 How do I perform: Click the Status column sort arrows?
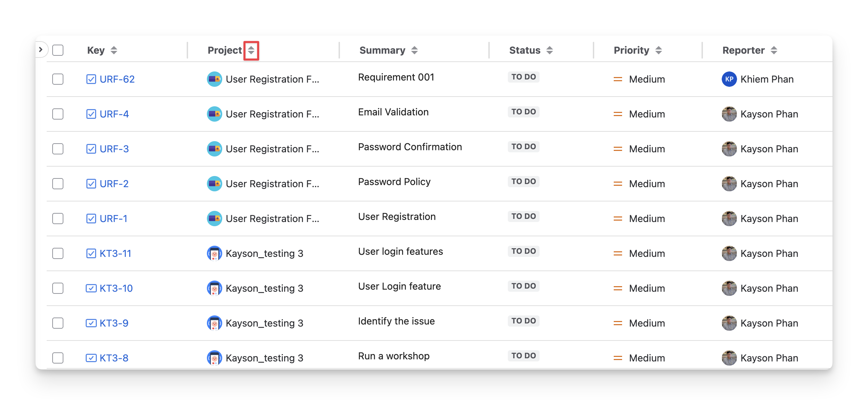point(549,51)
